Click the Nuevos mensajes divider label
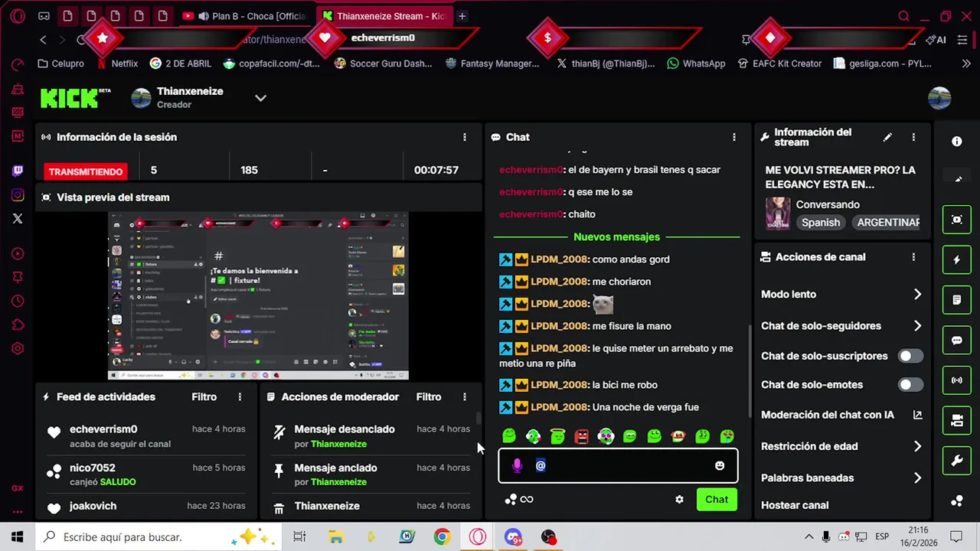 (616, 237)
